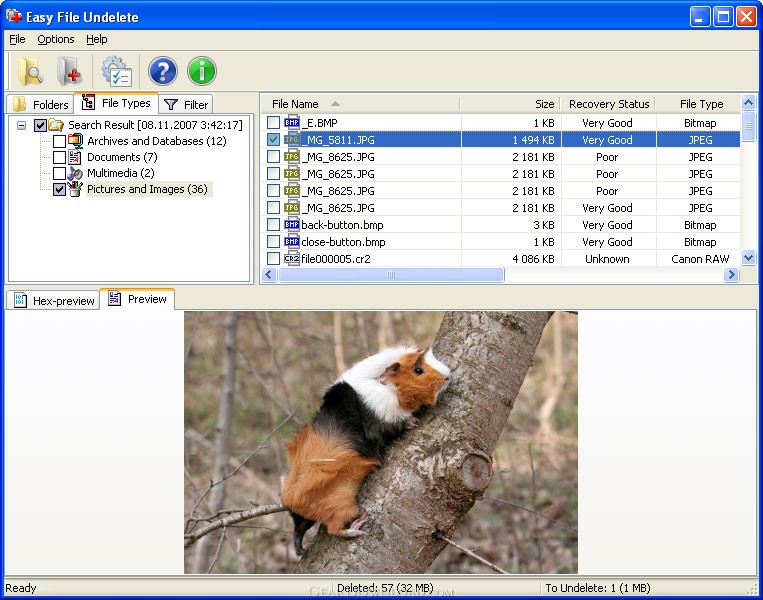Switch to the Filter tab
The width and height of the screenshot is (763, 600).
186,104
